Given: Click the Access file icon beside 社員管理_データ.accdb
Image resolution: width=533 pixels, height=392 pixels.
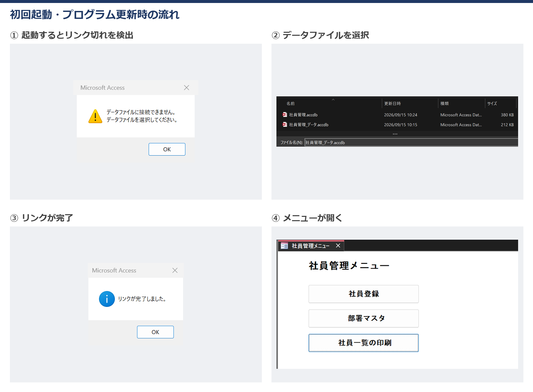Looking at the screenshot, I should pyautogui.click(x=285, y=124).
